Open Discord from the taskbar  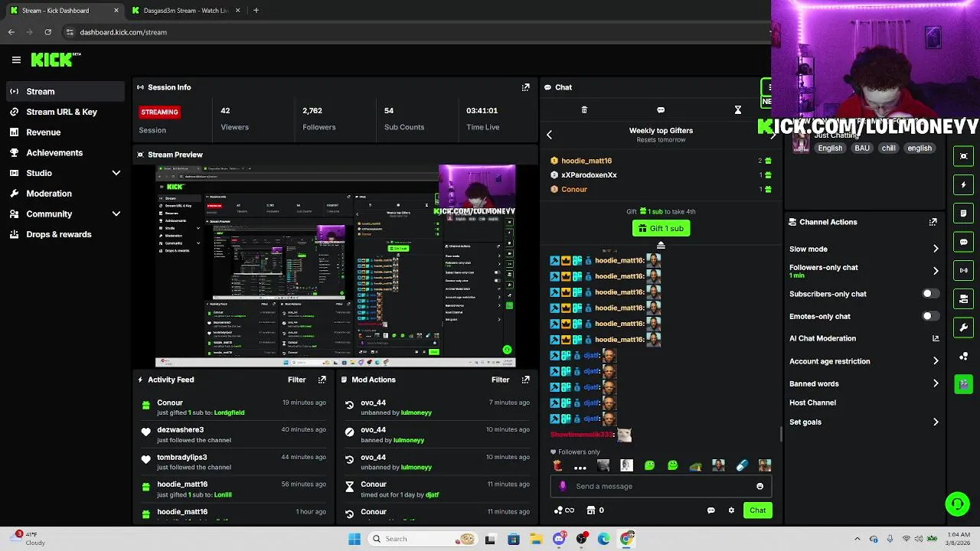(x=559, y=539)
